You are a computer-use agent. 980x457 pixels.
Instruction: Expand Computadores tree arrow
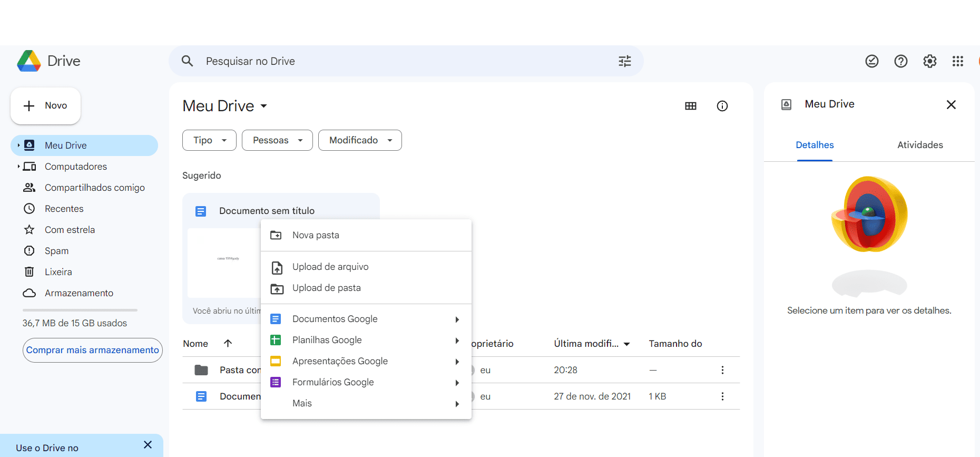coord(18,167)
